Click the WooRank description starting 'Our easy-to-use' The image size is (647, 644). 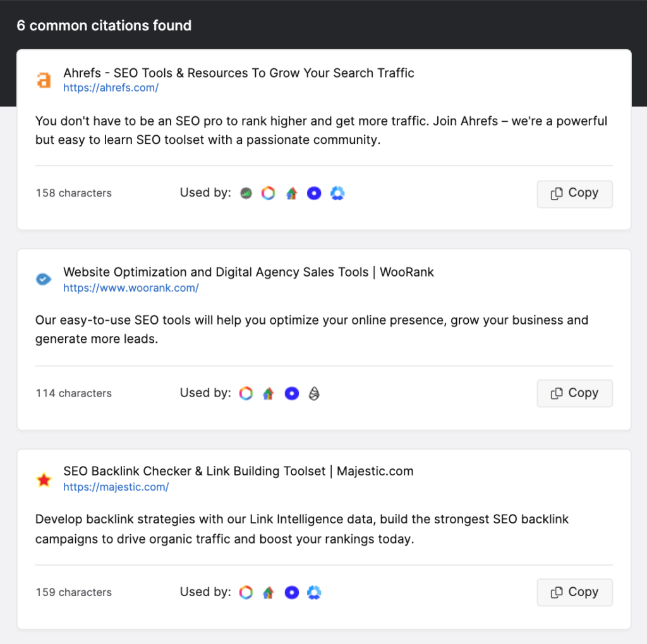pos(311,330)
